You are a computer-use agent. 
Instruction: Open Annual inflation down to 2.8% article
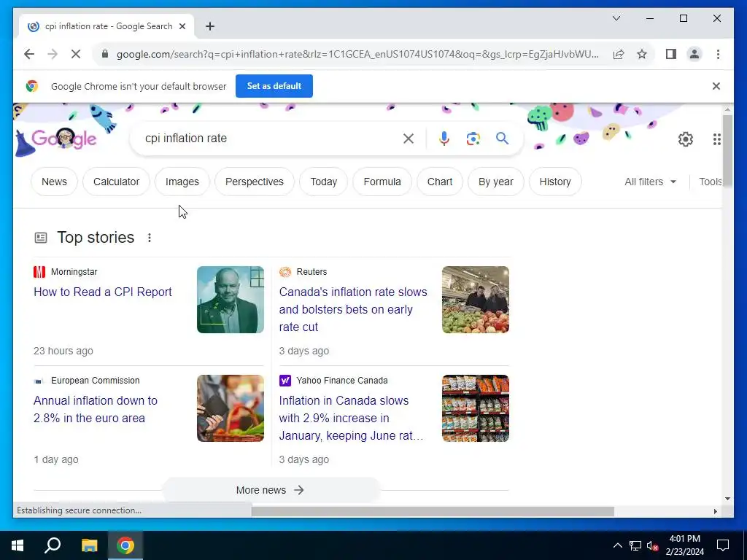96,409
